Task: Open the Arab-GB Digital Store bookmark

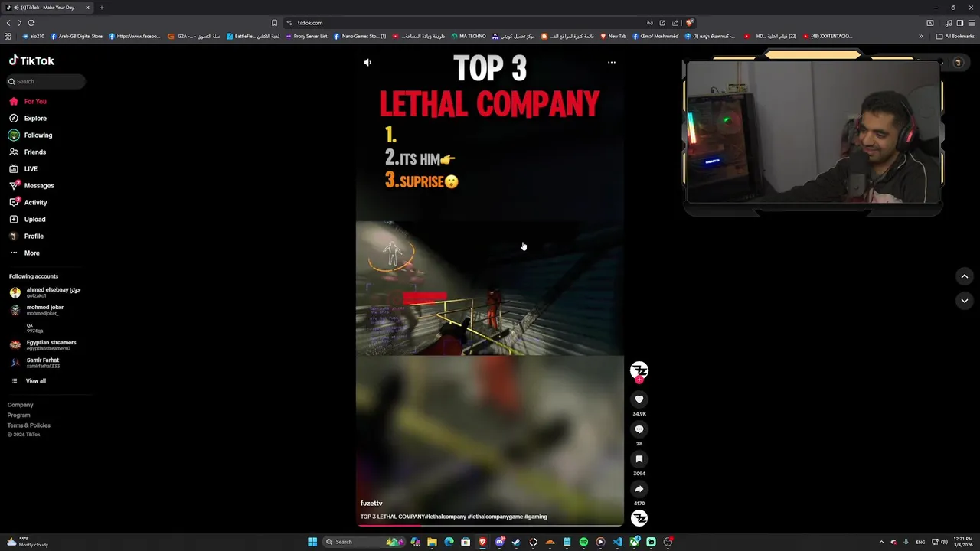Action: [x=76, y=36]
